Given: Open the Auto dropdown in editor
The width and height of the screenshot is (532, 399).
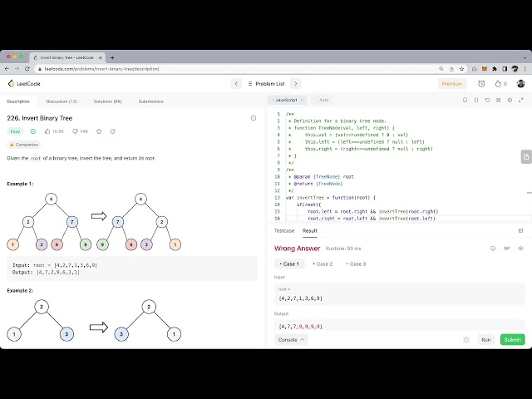Looking at the screenshot, I should pyautogui.click(x=322, y=100).
